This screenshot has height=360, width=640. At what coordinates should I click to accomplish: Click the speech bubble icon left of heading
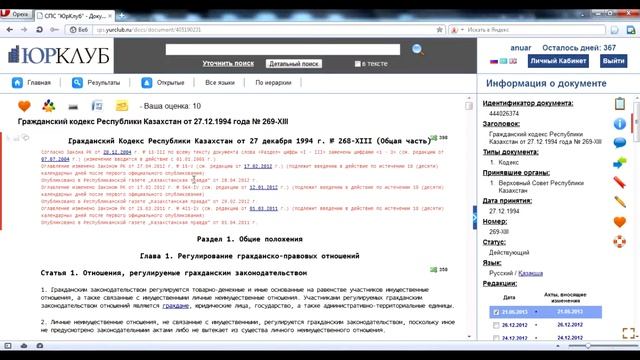pos(25,138)
